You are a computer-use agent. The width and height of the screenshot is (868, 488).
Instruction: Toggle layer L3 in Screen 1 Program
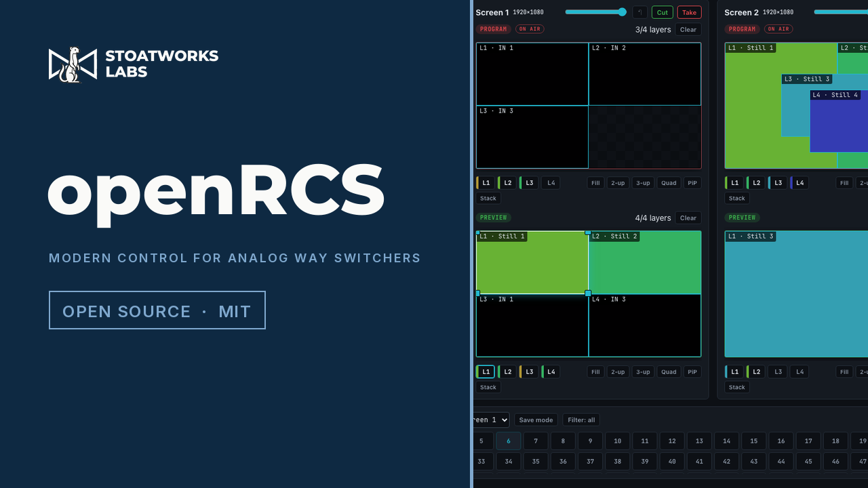coord(529,183)
